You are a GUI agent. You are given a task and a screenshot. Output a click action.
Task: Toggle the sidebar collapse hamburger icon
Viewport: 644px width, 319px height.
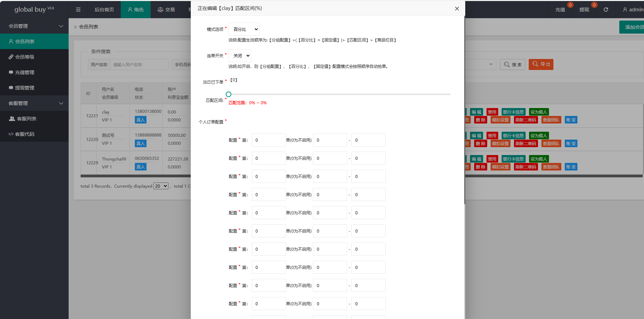pos(78,10)
